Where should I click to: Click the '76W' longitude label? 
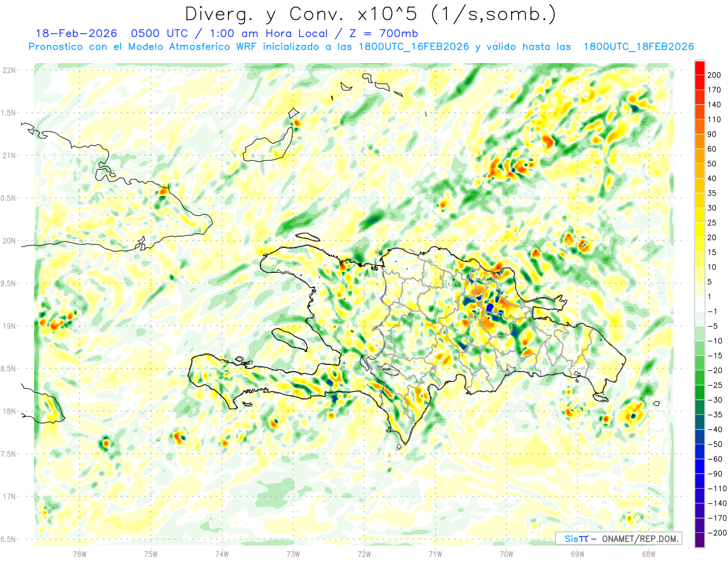click(x=79, y=554)
